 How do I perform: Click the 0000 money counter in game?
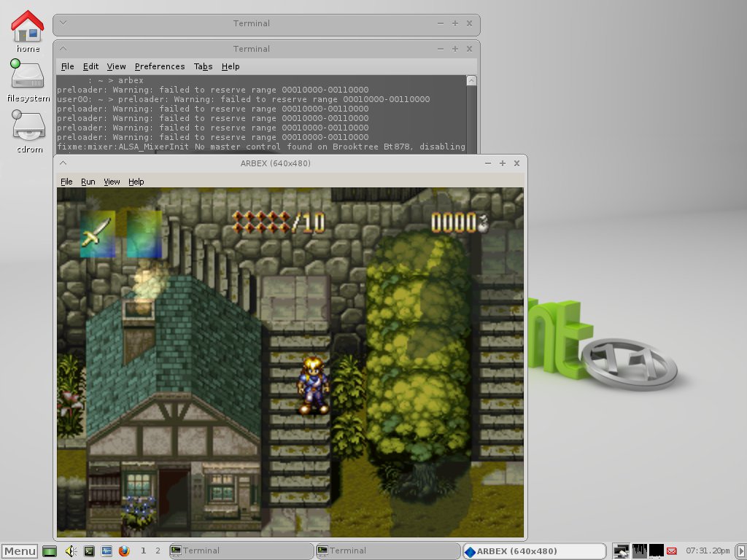click(x=460, y=223)
